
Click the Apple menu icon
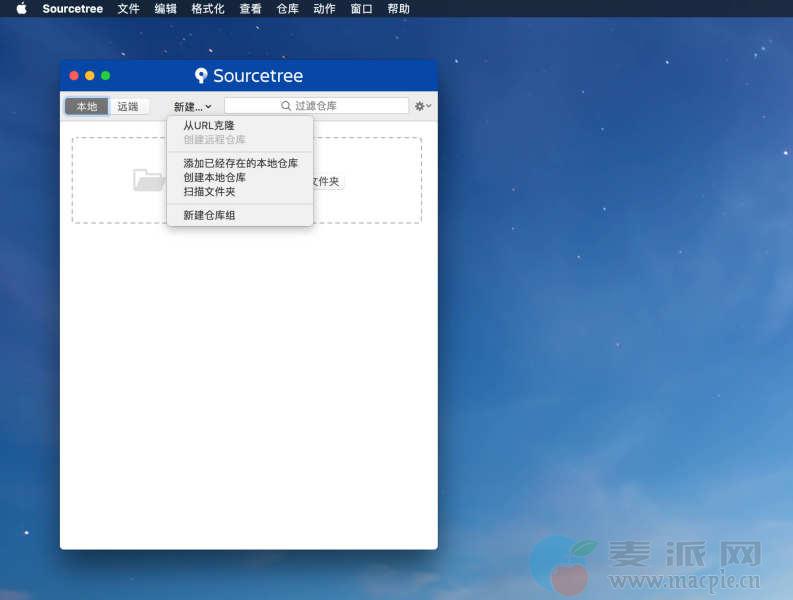coord(21,9)
